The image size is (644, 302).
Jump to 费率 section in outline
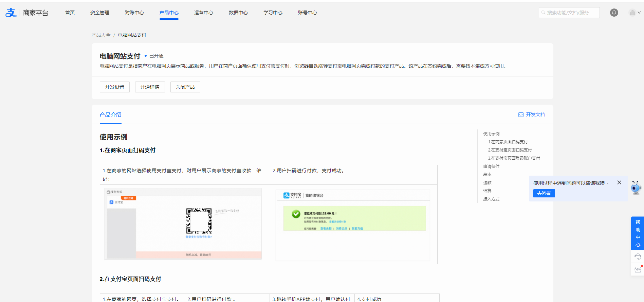487,175
